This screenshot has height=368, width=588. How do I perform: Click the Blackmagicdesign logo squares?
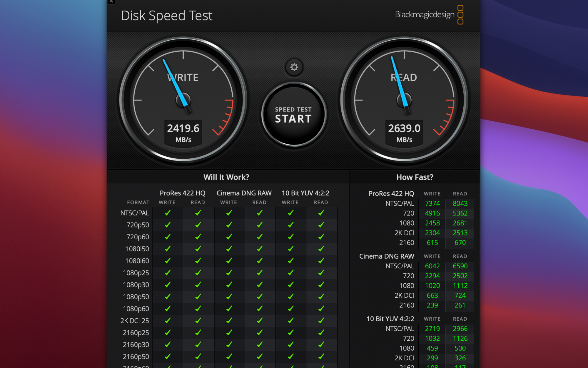point(460,14)
